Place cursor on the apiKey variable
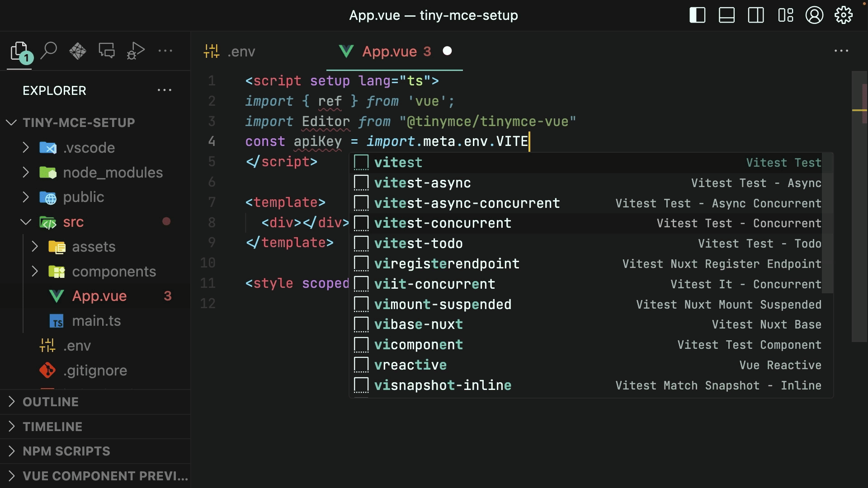The image size is (868, 488). pos(318,141)
